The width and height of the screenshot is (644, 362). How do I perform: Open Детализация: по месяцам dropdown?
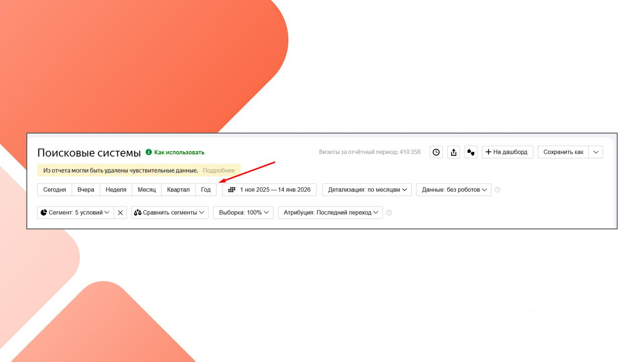(367, 190)
